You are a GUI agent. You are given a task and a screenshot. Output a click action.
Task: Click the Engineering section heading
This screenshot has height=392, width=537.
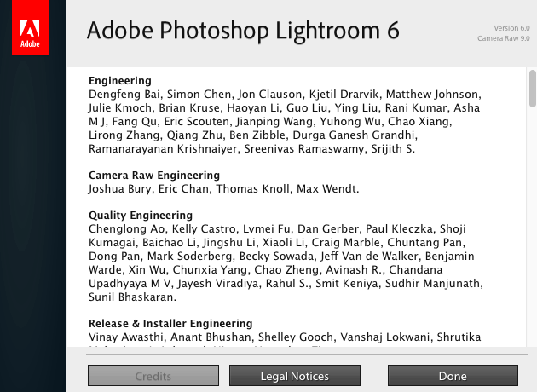[120, 81]
